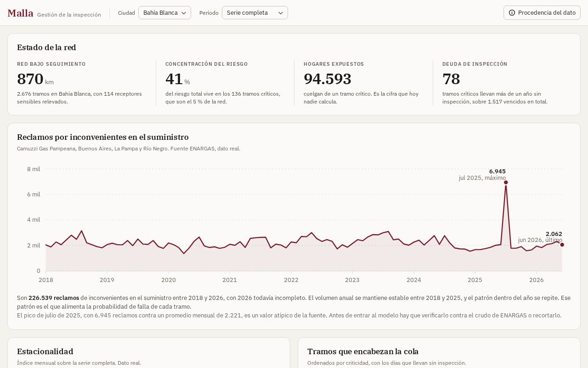The height and width of the screenshot is (368, 588).
Task: Click the 2022 x-axis label
Action: point(291,280)
